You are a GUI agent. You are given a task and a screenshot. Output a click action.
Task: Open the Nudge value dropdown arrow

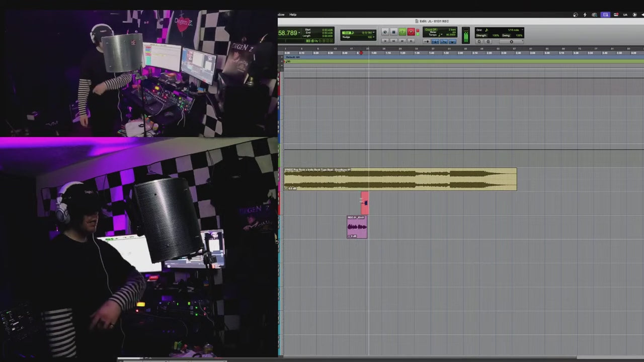coord(374,37)
